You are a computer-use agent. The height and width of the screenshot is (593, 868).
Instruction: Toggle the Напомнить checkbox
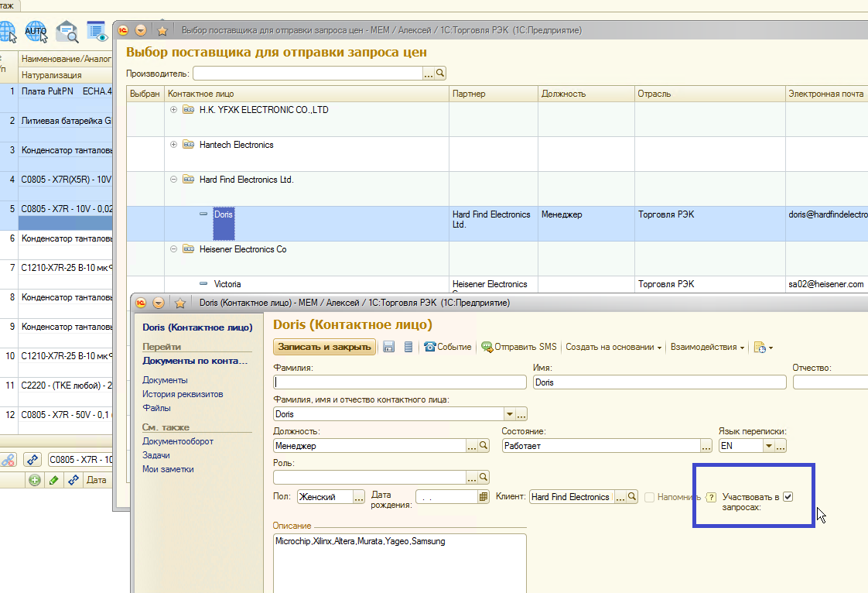(x=650, y=497)
